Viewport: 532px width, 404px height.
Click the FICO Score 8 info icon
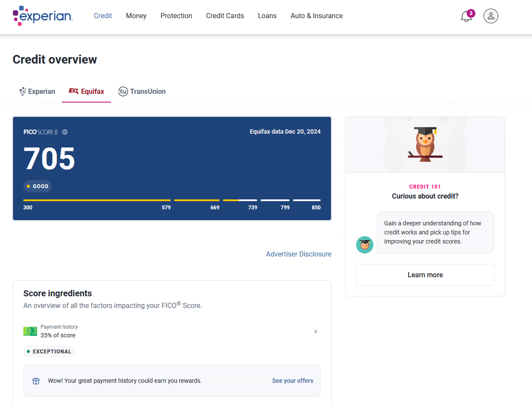pyautogui.click(x=65, y=132)
